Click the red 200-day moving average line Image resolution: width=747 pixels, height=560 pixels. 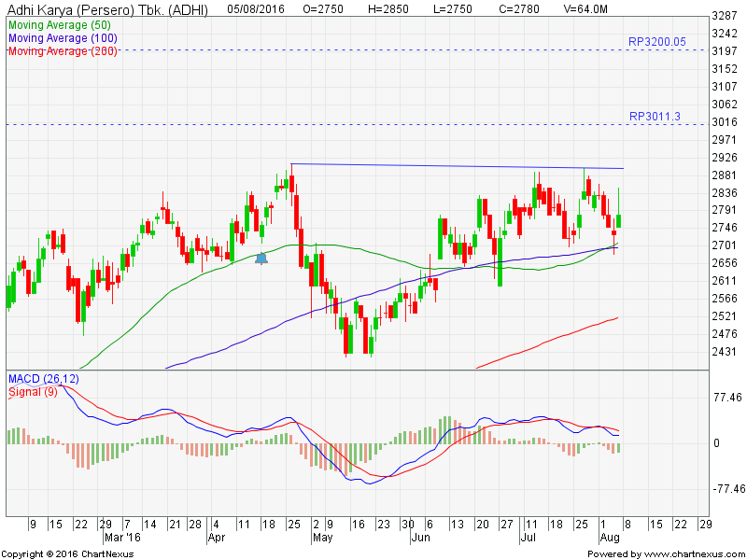(x=548, y=343)
